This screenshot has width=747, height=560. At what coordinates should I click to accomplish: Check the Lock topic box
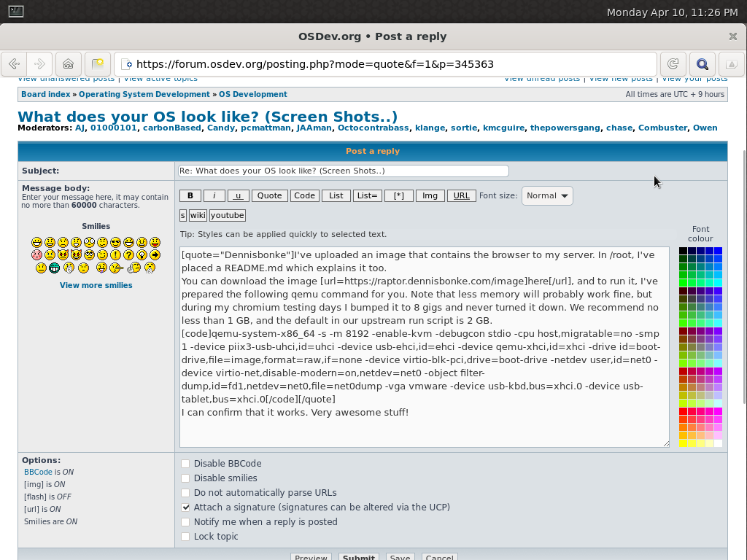pos(185,537)
